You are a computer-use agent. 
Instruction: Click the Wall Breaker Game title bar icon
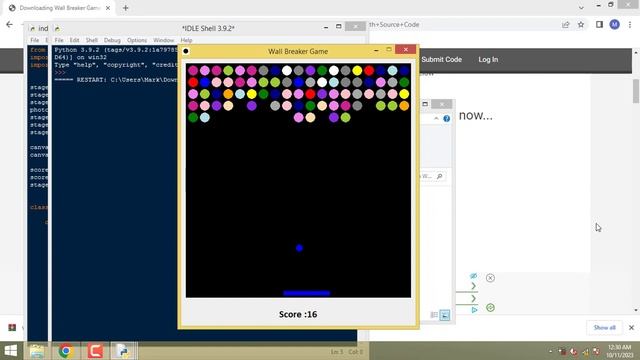tap(186, 51)
